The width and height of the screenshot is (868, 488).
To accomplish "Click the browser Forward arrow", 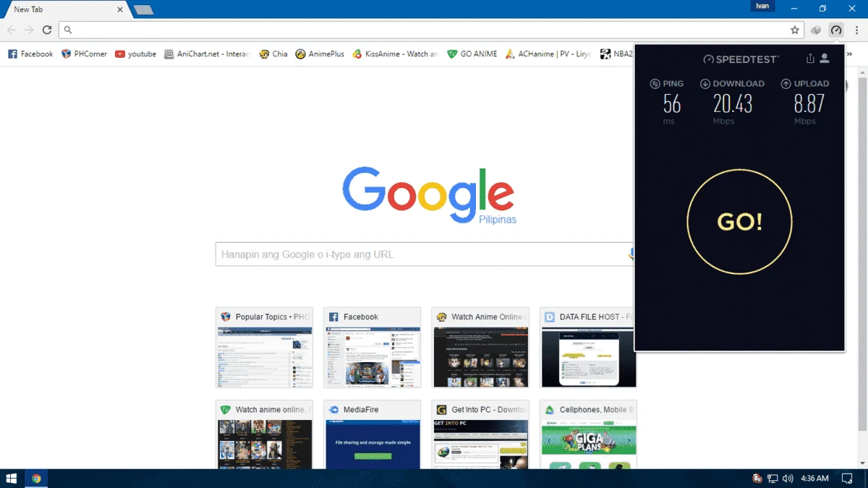I will point(29,30).
